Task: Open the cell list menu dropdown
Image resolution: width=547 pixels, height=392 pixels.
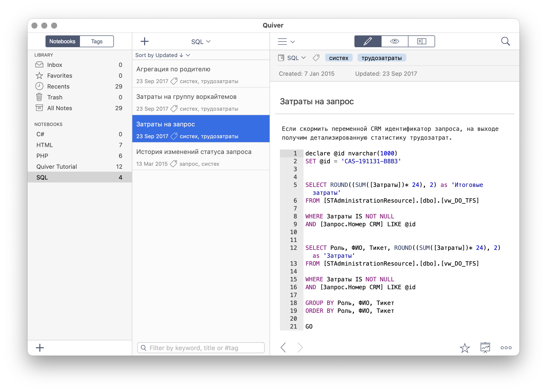Action: point(286,42)
